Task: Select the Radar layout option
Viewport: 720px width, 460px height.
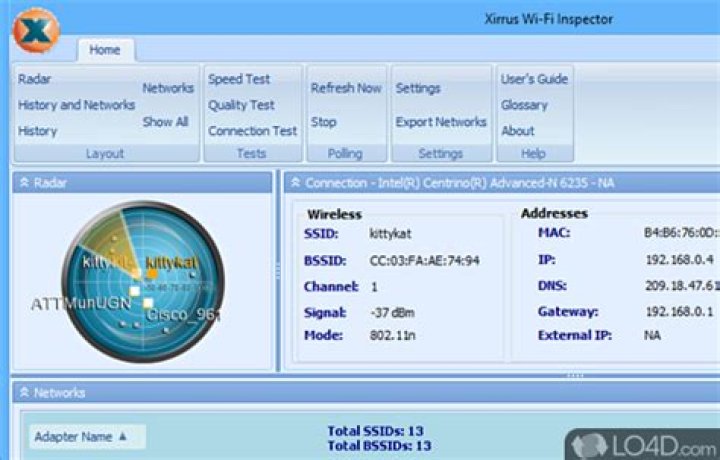Action: pyautogui.click(x=34, y=79)
